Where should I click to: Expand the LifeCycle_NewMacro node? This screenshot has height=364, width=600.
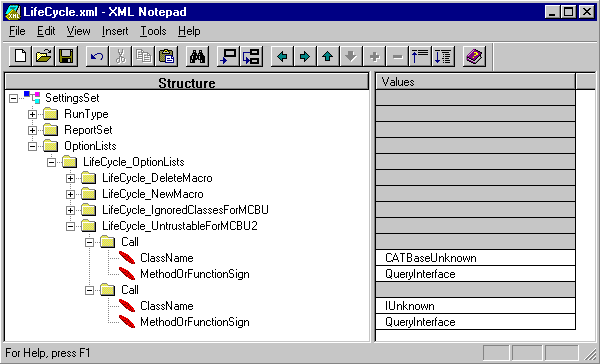(70, 194)
